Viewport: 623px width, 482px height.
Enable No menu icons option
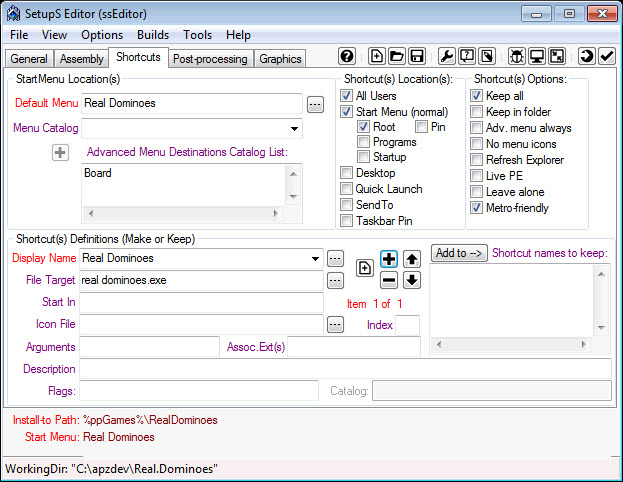pyautogui.click(x=476, y=143)
